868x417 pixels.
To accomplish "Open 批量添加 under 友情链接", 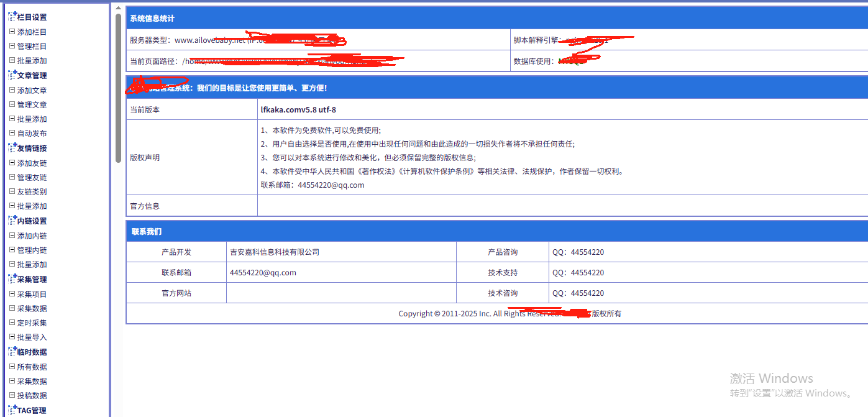I will pos(32,206).
